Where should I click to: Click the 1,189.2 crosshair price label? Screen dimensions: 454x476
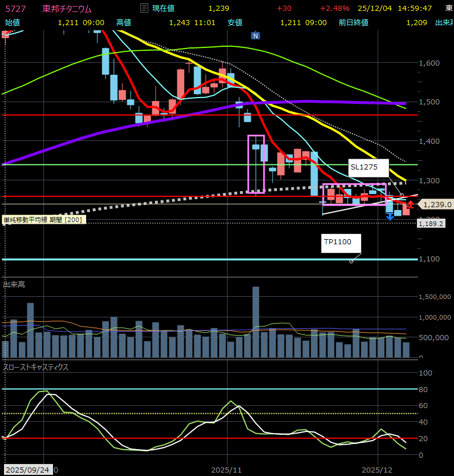coord(431,224)
